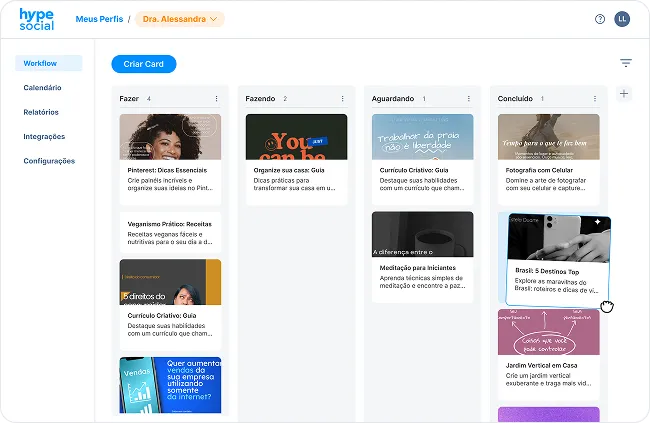Click the Aguardando column header

click(393, 99)
